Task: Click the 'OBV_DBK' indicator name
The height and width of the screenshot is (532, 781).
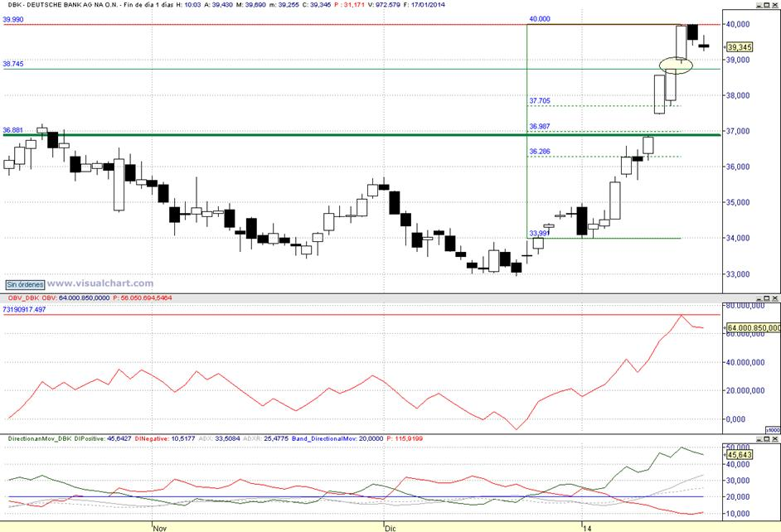Action: click(23, 298)
